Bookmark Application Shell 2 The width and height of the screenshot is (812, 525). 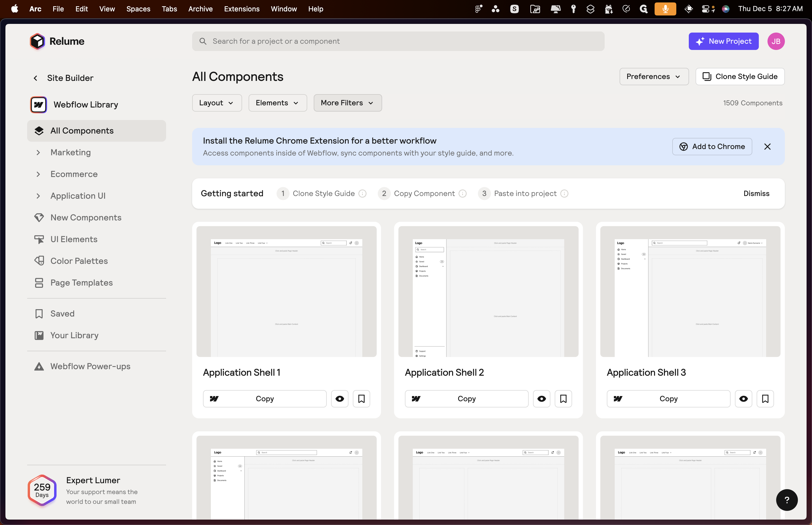click(563, 399)
